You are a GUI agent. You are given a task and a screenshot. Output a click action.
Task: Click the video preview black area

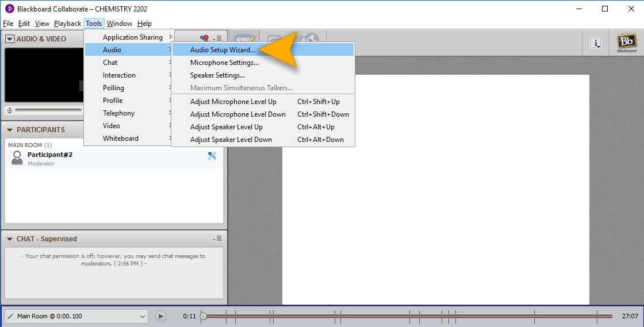[44, 75]
